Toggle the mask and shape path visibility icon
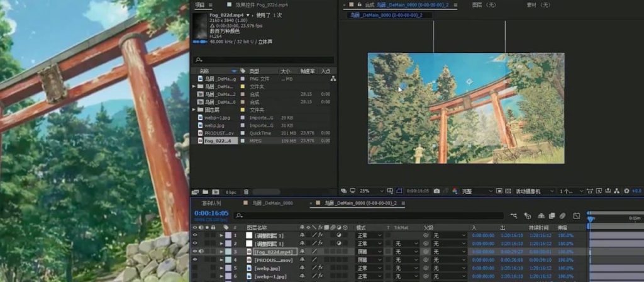The height and width of the screenshot is (282, 644). [399, 191]
